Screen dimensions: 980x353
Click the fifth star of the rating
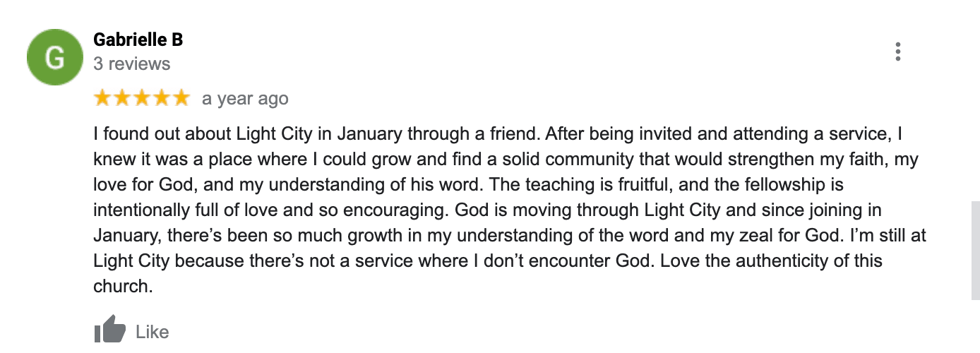click(181, 98)
